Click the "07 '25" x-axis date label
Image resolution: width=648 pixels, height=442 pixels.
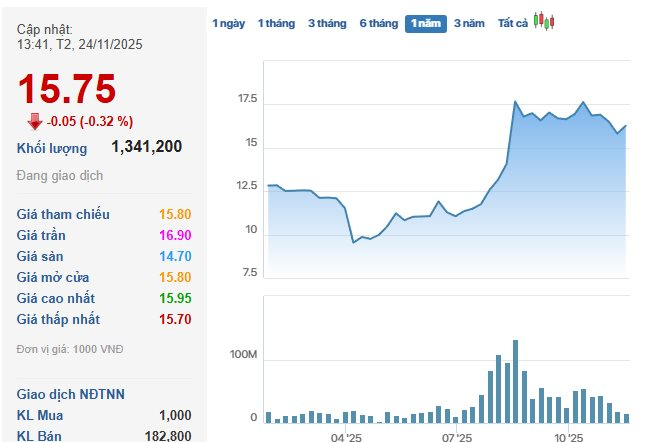(456, 437)
